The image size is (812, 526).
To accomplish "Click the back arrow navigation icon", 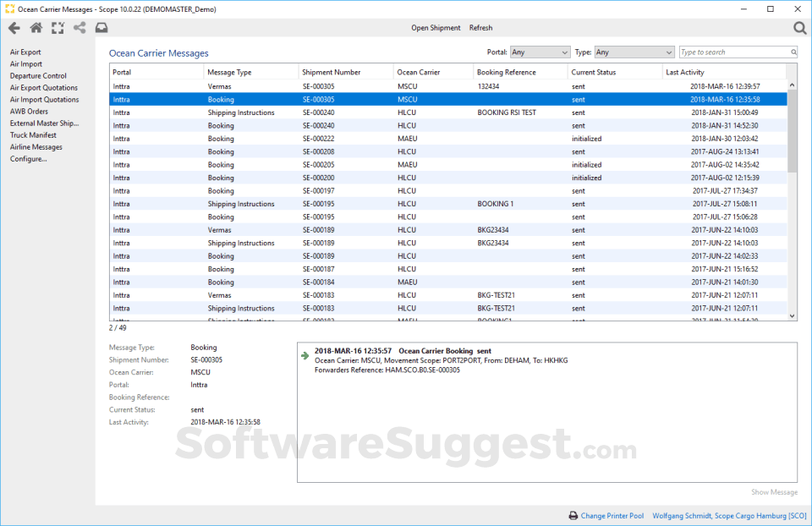I will [x=14, y=27].
